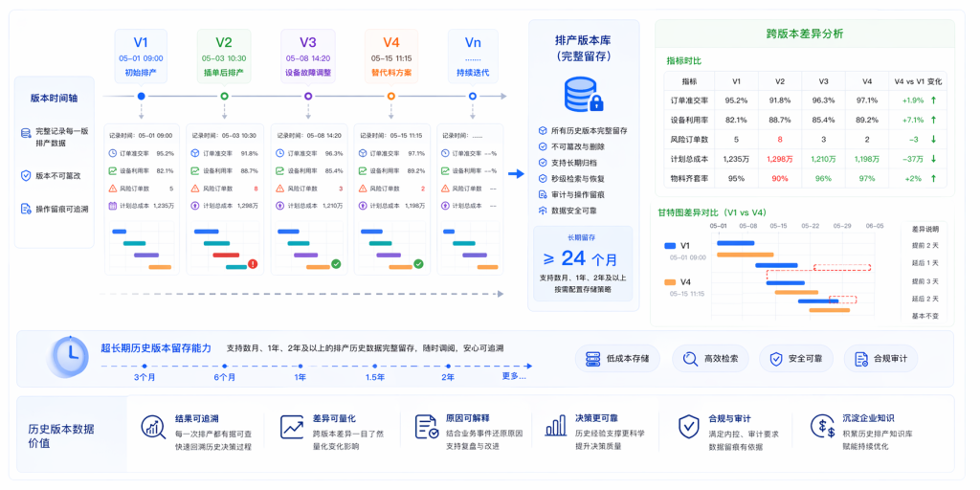Select the V3 设备故障调整 version card

[x=307, y=56]
